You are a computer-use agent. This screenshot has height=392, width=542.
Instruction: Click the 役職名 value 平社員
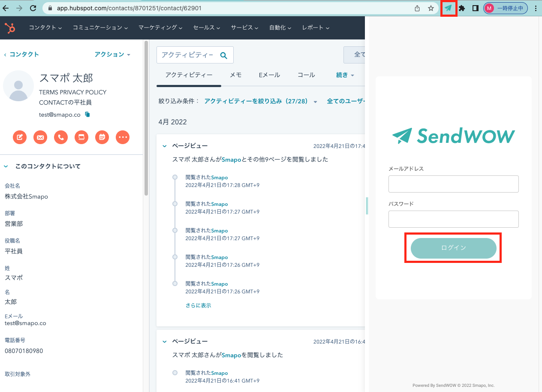coord(14,251)
